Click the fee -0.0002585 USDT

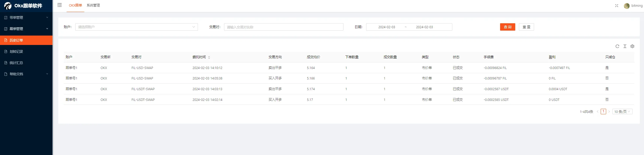tap(496, 100)
